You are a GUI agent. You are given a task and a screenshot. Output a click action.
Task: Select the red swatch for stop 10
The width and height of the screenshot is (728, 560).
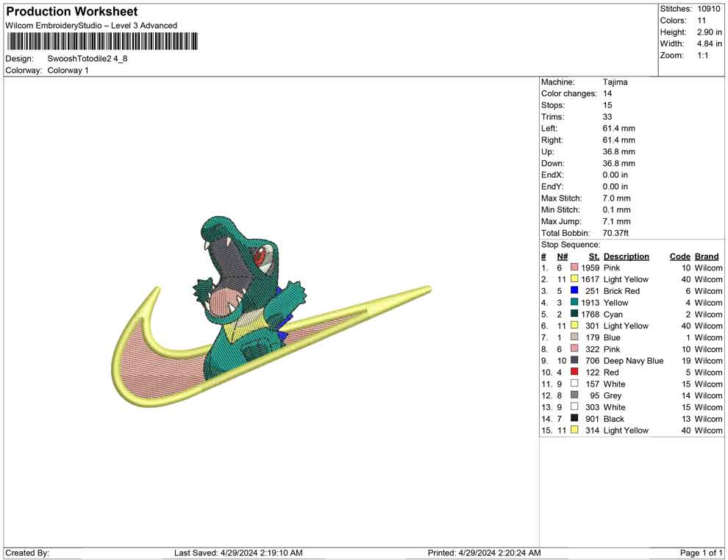tap(574, 372)
